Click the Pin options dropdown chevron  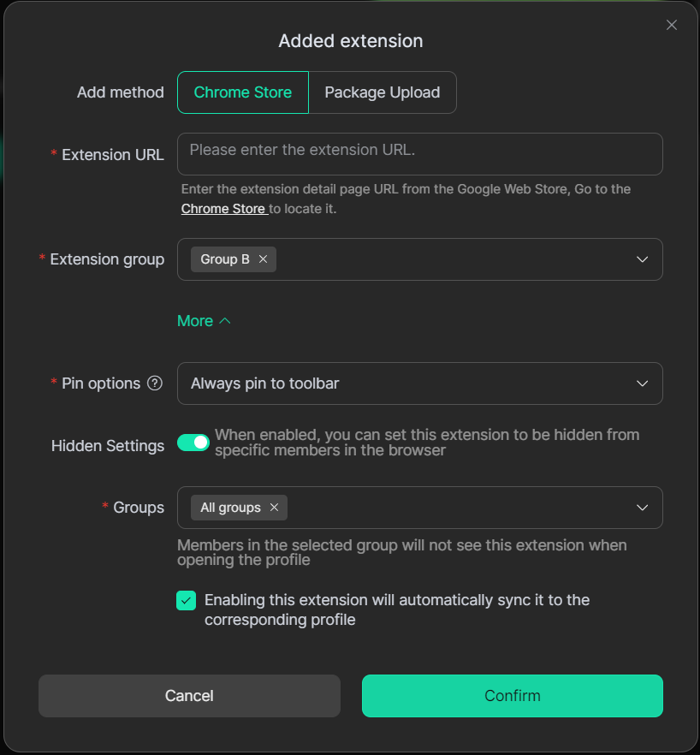point(643,383)
